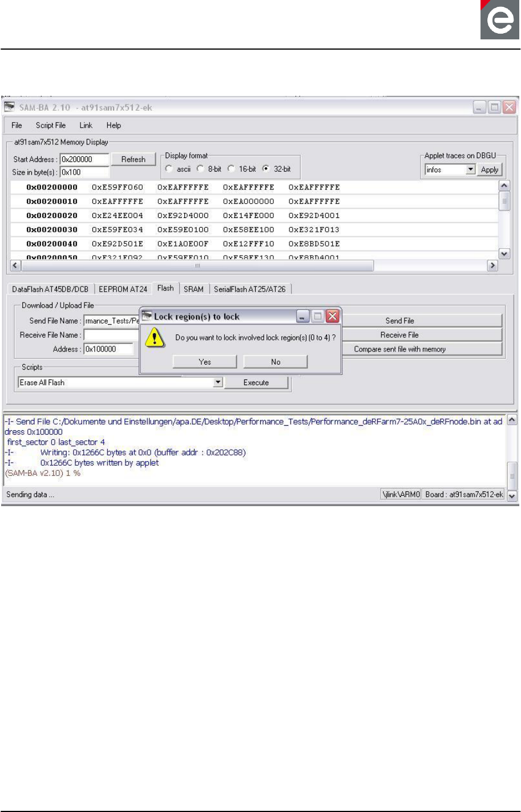Click the "first_sector 0 last_sector 4" log line

pos(56,442)
